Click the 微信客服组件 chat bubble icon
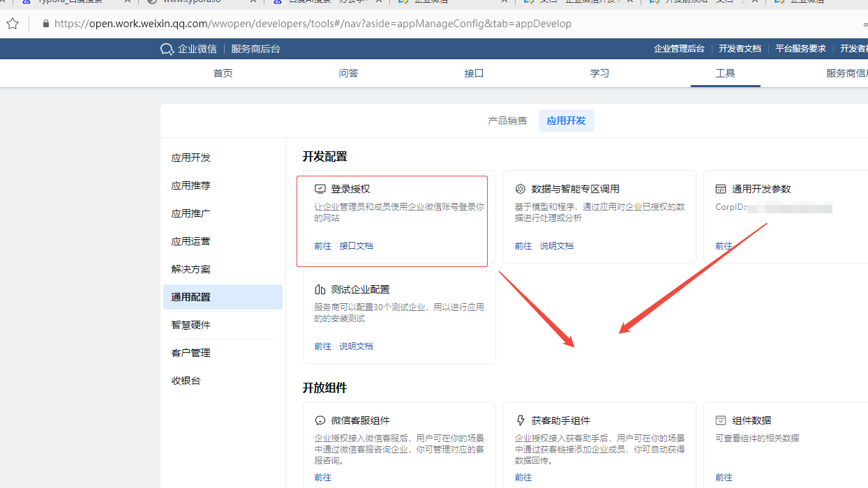The width and height of the screenshot is (868, 488). pos(320,420)
